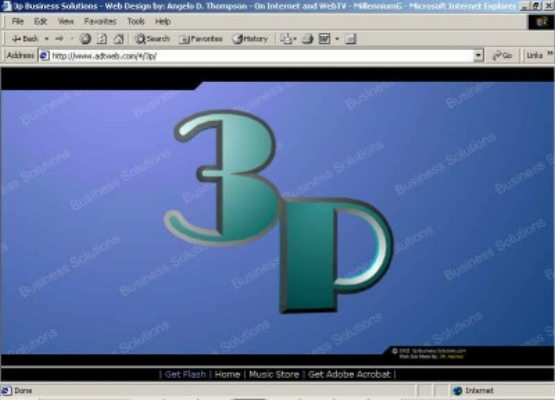Open the File menu

click(x=17, y=22)
